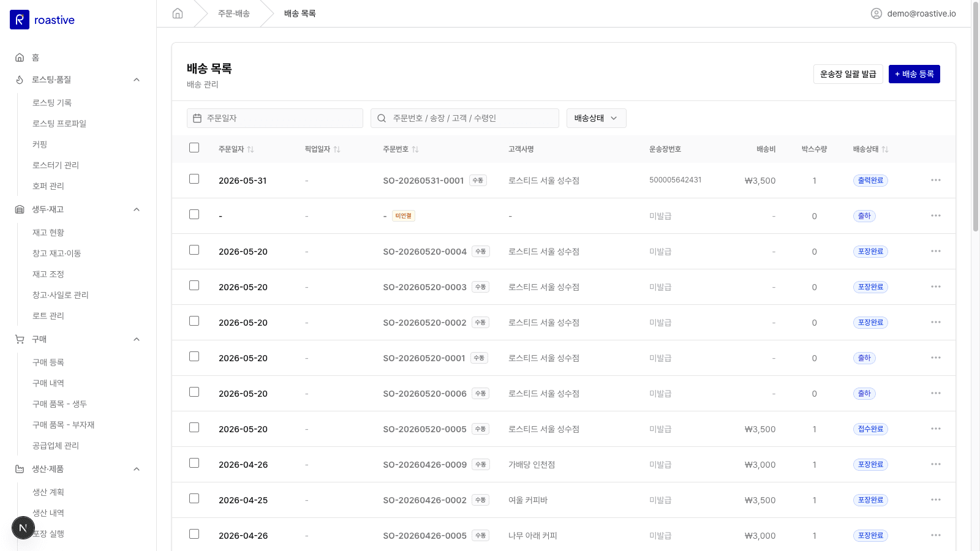This screenshot has width=980, height=551.
Task: Open 구매 내역 menu item
Action: pyautogui.click(x=48, y=383)
